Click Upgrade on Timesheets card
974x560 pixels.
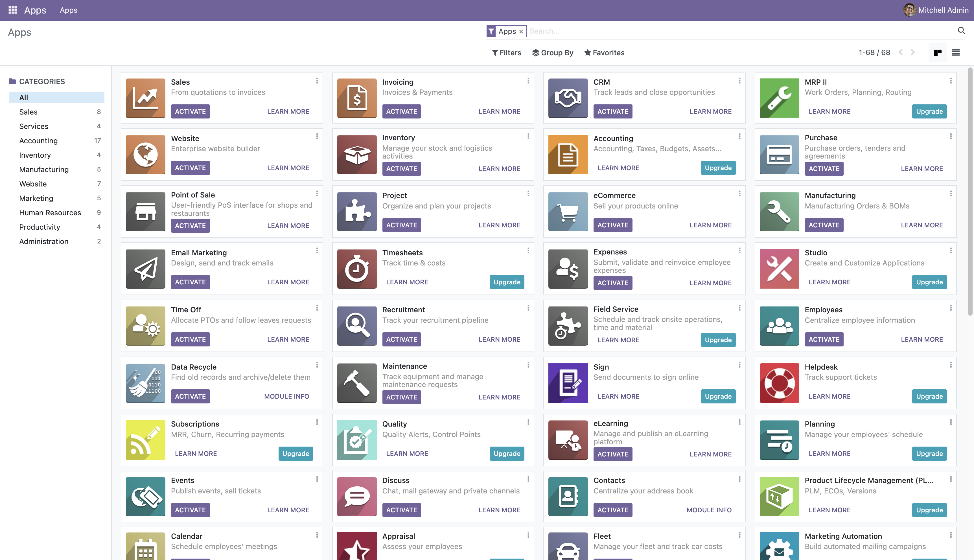(507, 282)
